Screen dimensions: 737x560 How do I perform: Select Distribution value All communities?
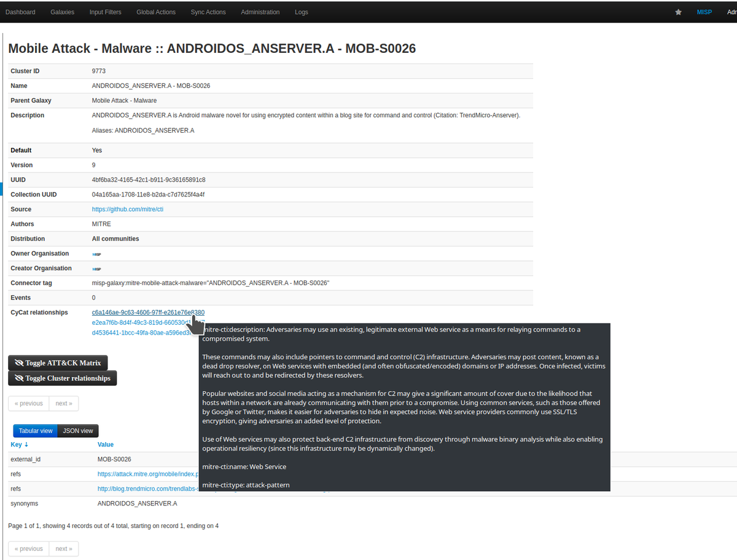115,239
